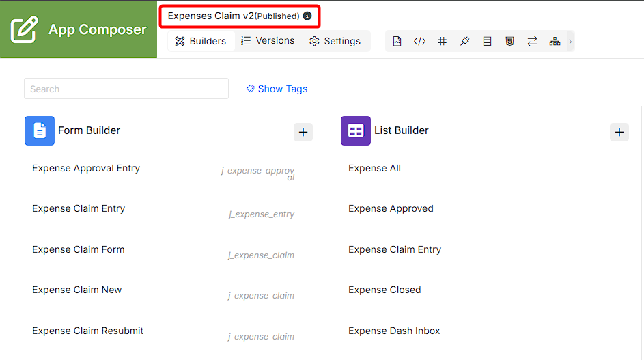Image resolution: width=644 pixels, height=360 pixels.
Task: Click the App Composer logo icon
Action: [x=25, y=29]
